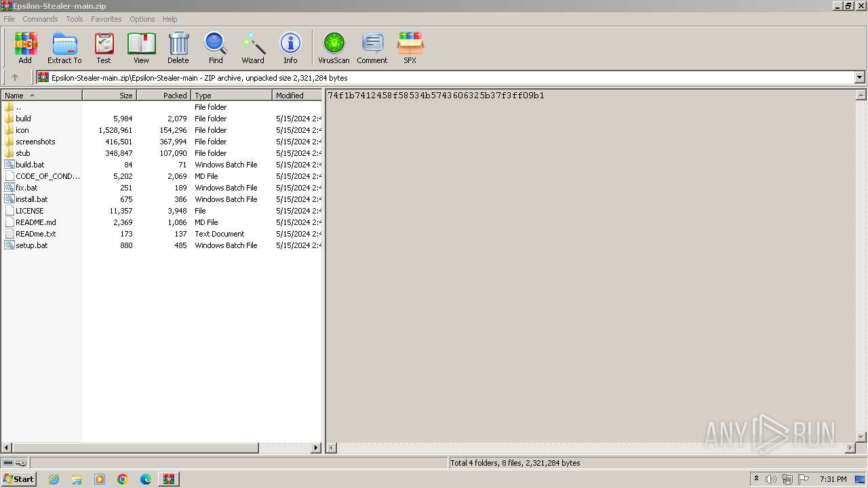This screenshot has height=488, width=868.
Task: Select the fix.bat file icon
Action: point(9,188)
